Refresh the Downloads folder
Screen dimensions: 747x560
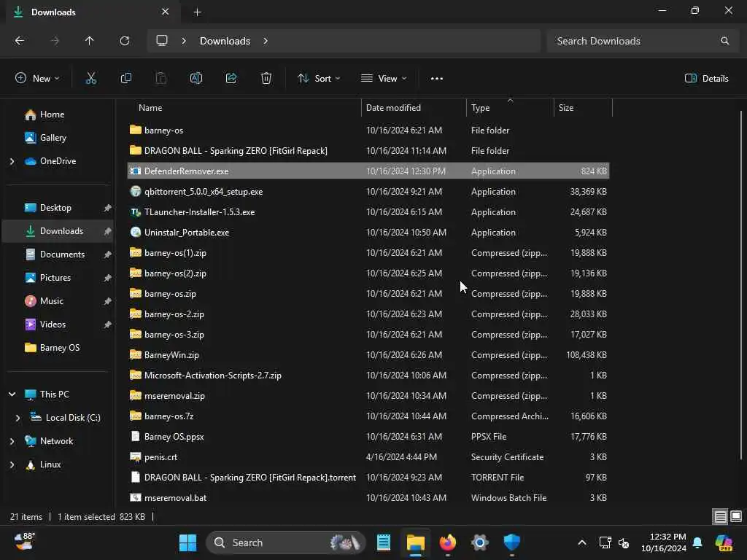[x=125, y=41]
